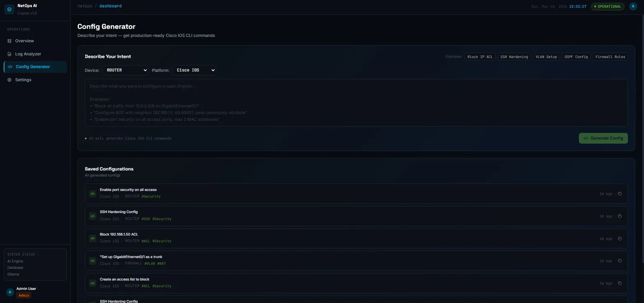
Task: Click Database in System Status panel
Action: (15, 268)
